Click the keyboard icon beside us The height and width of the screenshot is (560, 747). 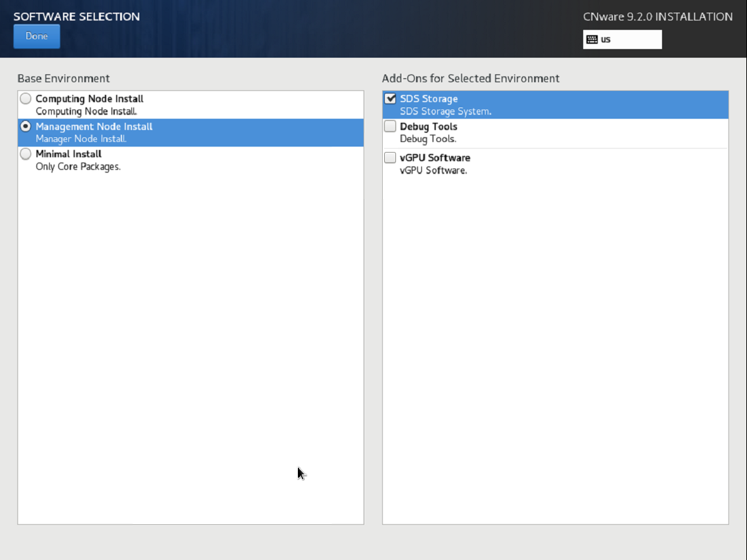click(x=592, y=40)
